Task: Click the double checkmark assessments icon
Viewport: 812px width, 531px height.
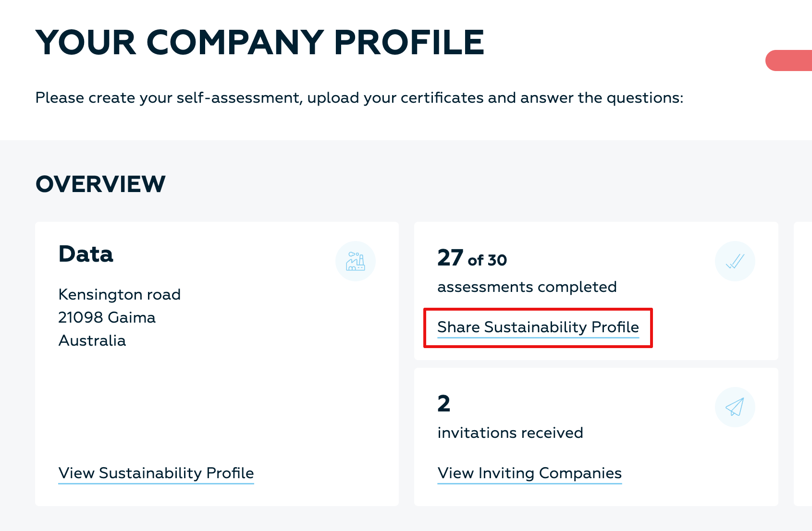Action: click(x=735, y=261)
